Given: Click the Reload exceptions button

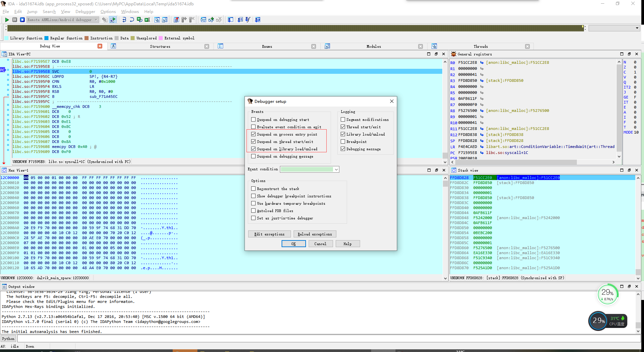Looking at the screenshot, I should pyautogui.click(x=315, y=234).
